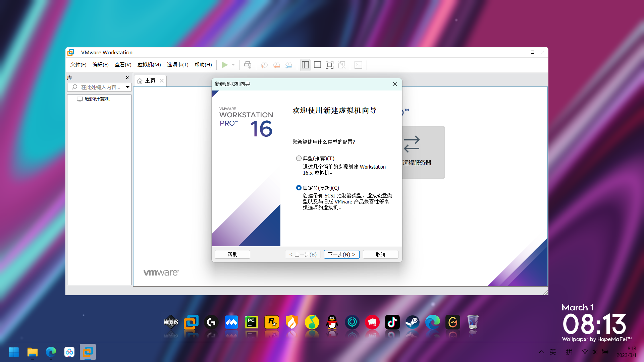Expand the library search dropdown arrow
Screen dimensions: 644x362
point(127,87)
